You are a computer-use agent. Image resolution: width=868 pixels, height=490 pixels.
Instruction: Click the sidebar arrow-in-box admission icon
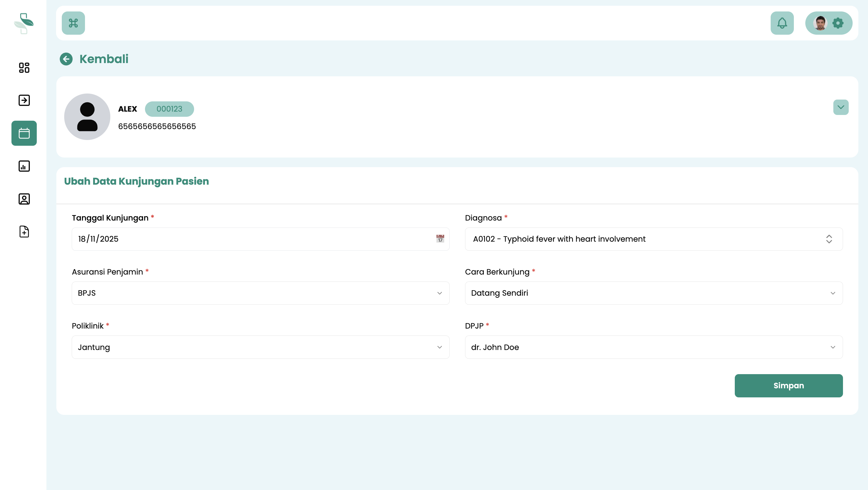pos(24,100)
